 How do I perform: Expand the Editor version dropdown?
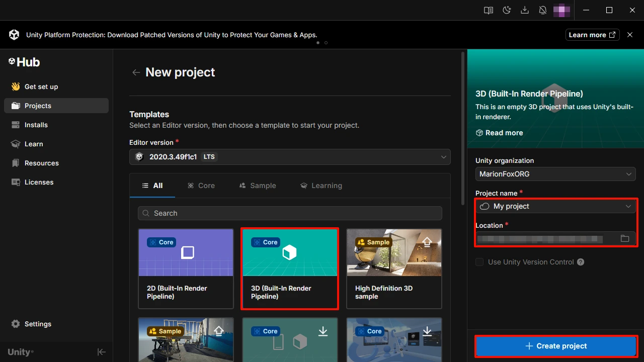coord(290,157)
